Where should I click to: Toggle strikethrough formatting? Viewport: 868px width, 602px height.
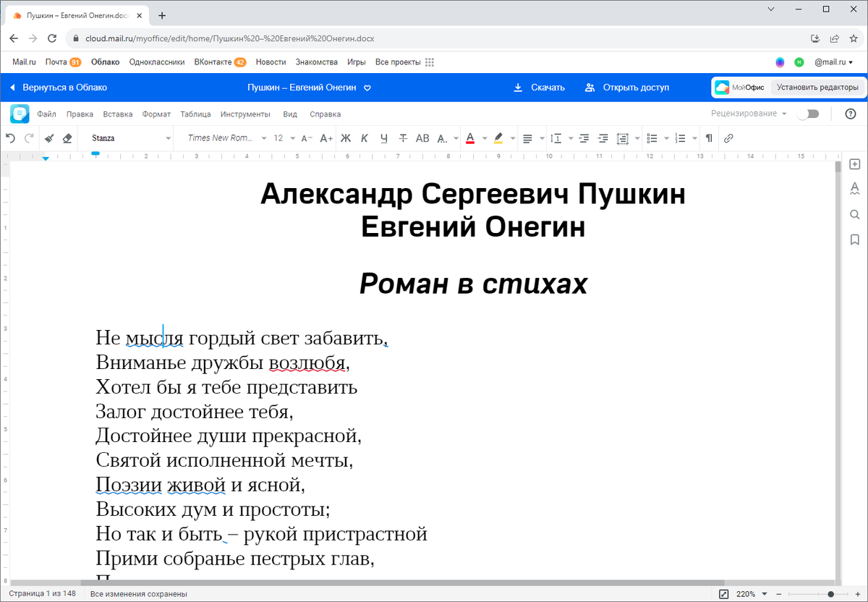coord(403,137)
